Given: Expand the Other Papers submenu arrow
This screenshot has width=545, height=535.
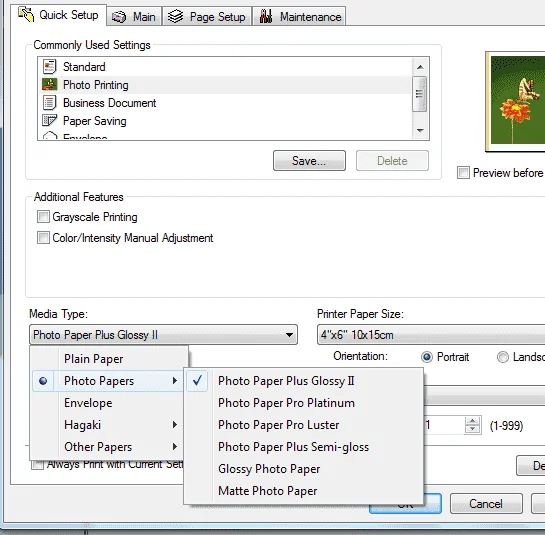Looking at the screenshot, I should pos(175,447).
